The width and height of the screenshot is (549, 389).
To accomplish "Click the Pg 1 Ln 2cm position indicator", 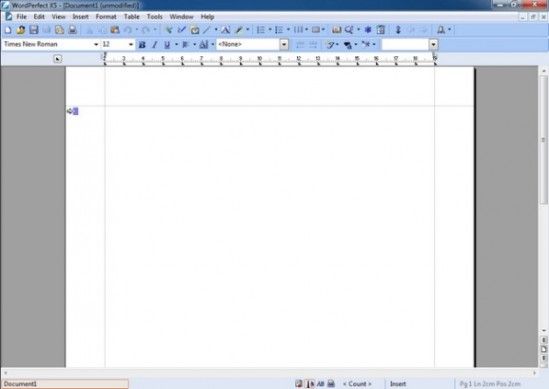I will tap(490, 384).
